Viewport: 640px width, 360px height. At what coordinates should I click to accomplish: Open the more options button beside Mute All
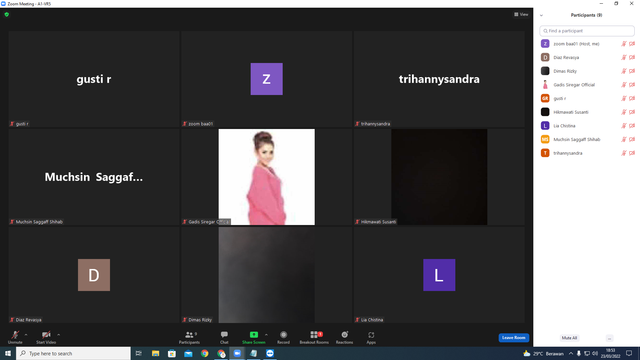pyautogui.click(x=609, y=338)
